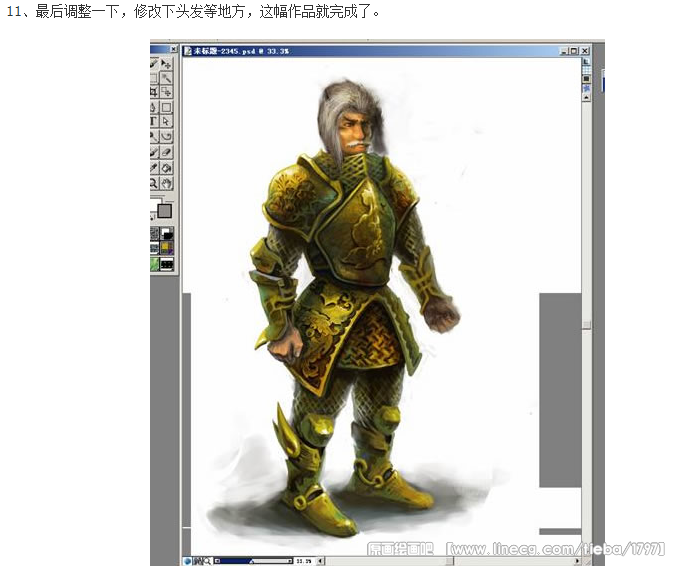The height and width of the screenshot is (566, 698).
Task: Click the document title bar text
Action: tap(241, 51)
